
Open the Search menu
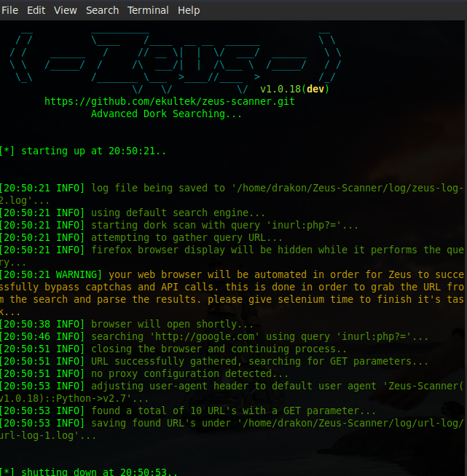102,10
